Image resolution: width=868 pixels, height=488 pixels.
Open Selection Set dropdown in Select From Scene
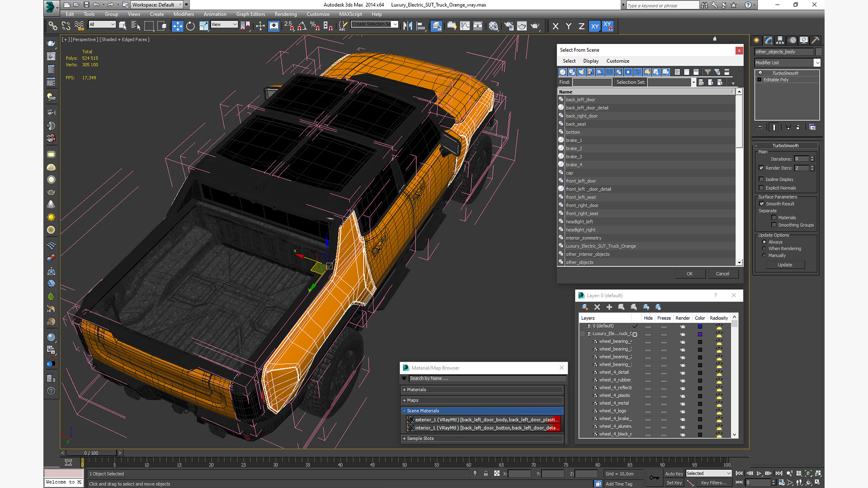(693, 82)
